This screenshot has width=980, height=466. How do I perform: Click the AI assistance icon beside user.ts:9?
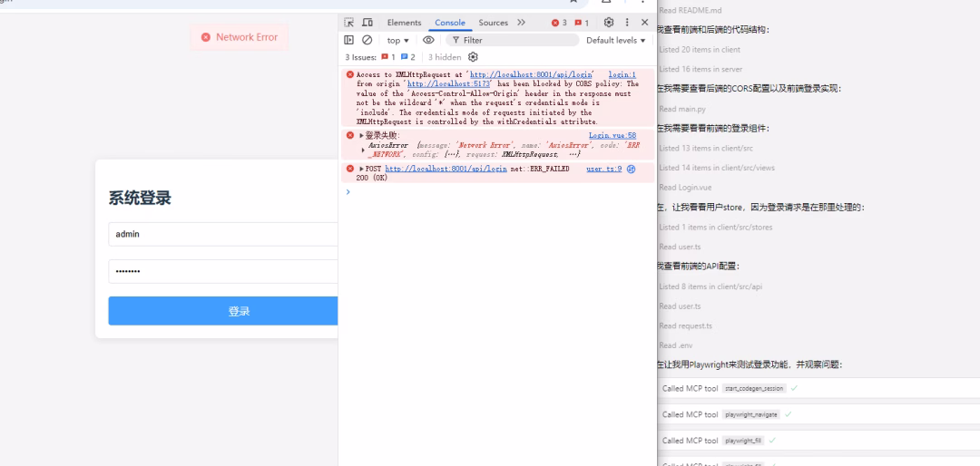click(x=631, y=169)
